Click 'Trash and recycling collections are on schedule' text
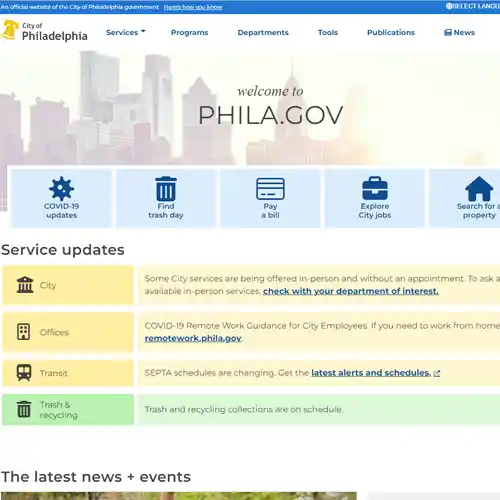The height and width of the screenshot is (500, 500). coord(244,409)
